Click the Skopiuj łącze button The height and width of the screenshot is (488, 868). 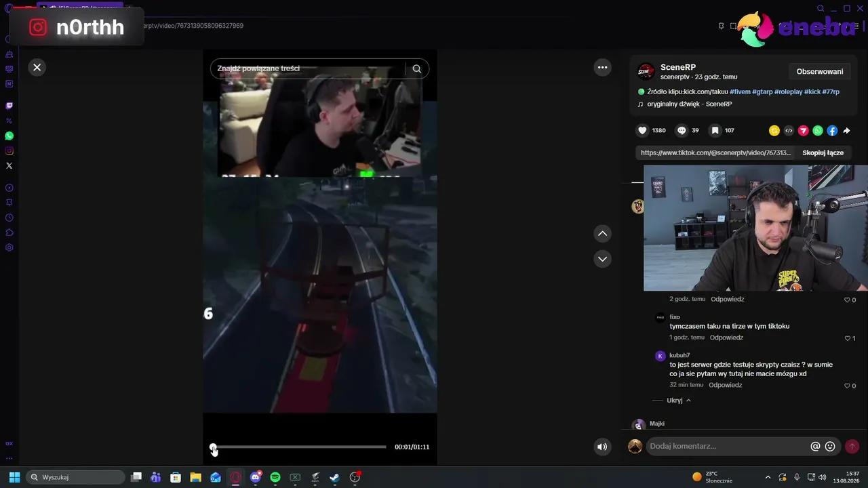pyautogui.click(x=823, y=152)
